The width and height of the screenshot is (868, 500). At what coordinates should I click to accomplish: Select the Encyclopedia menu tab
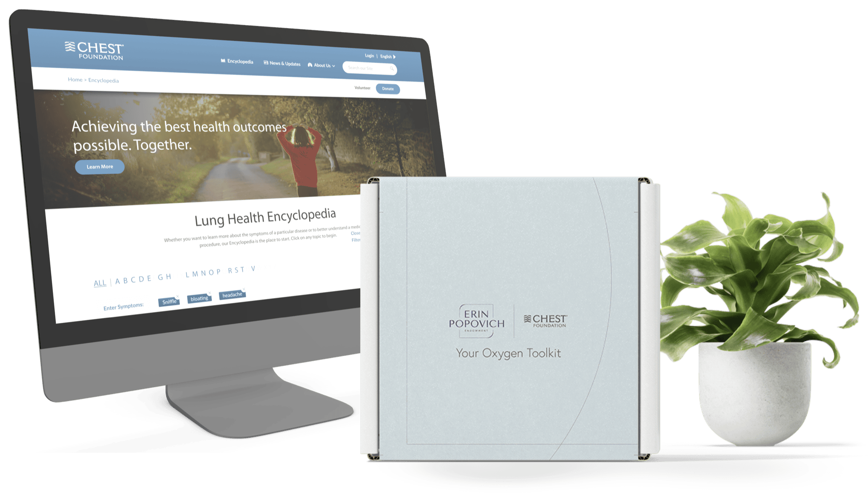[x=237, y=64]
